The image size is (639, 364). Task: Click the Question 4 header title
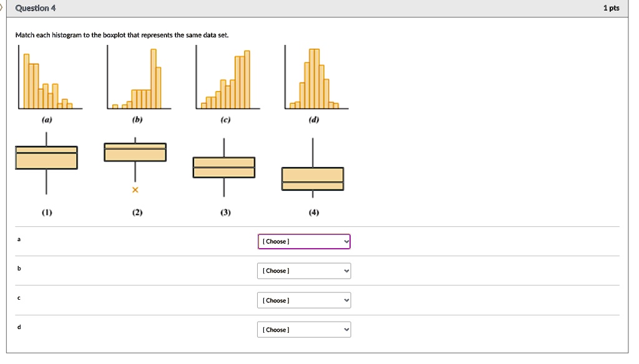tap(37, 8)
